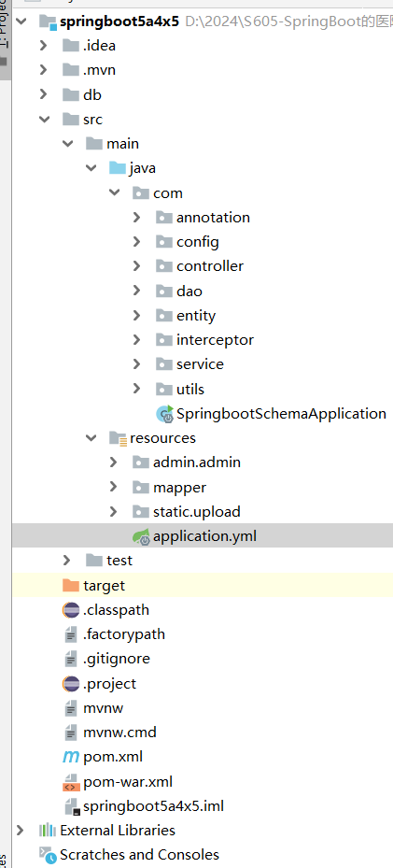Image resolution: width=393 pixels, height=868 pixels.
Task: Select the static.upload folder label
Action: point(197,511)
